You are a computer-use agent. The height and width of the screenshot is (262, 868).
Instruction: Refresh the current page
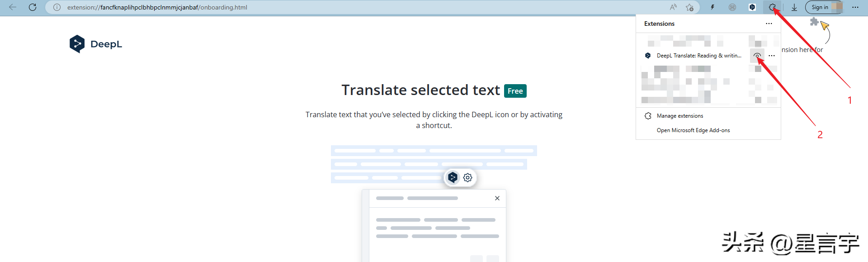pos(33,7)
